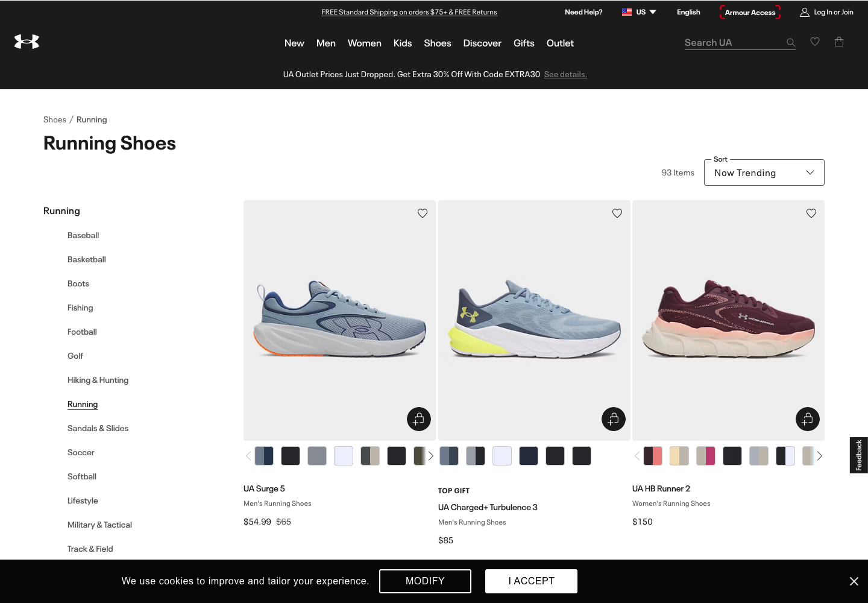868x603 pixels.
Task: Open the Sort Now Trending dropdown
Action: coord(764,172)
